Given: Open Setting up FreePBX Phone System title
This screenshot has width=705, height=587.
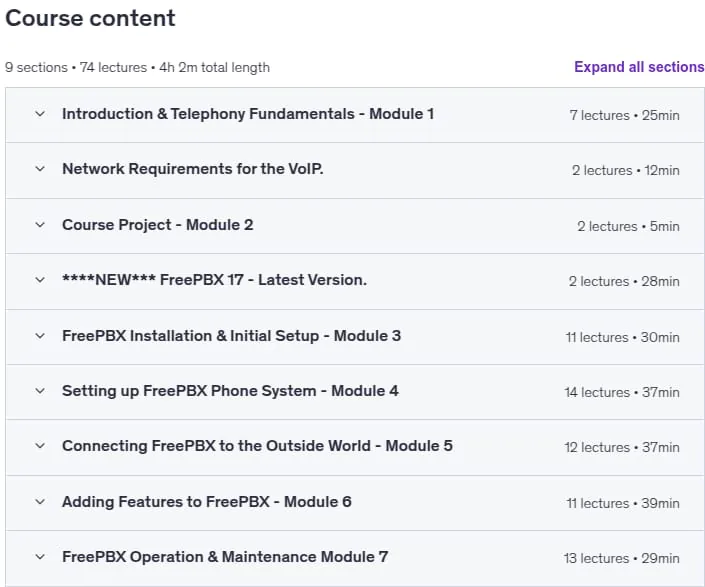Looking at the screenshot, I should [x=230, y=391].
